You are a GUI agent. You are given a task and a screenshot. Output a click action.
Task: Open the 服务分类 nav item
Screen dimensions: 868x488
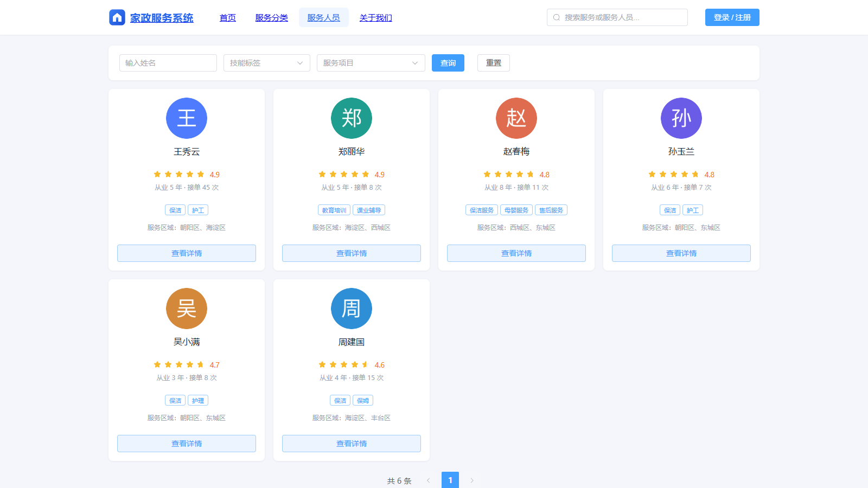[272, 17]
